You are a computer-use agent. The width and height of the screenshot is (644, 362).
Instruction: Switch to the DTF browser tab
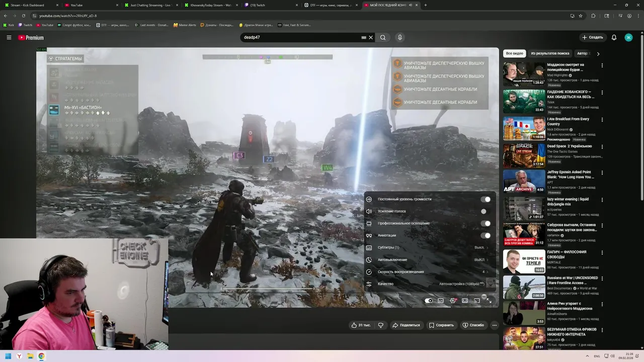(x=331, y=5)
